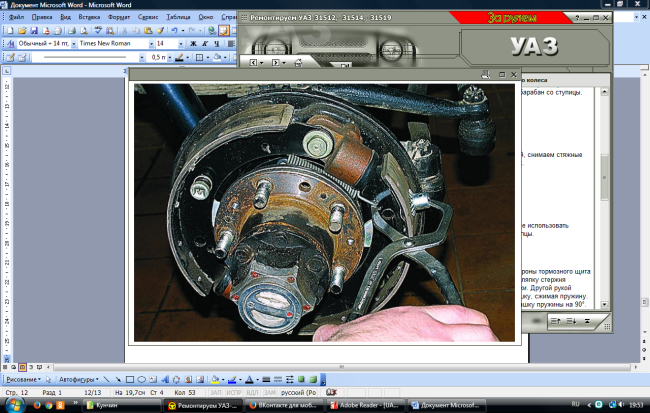Screen dimensions: 650x413
Task: Open the Формат menu
Action: click(119, 17)
